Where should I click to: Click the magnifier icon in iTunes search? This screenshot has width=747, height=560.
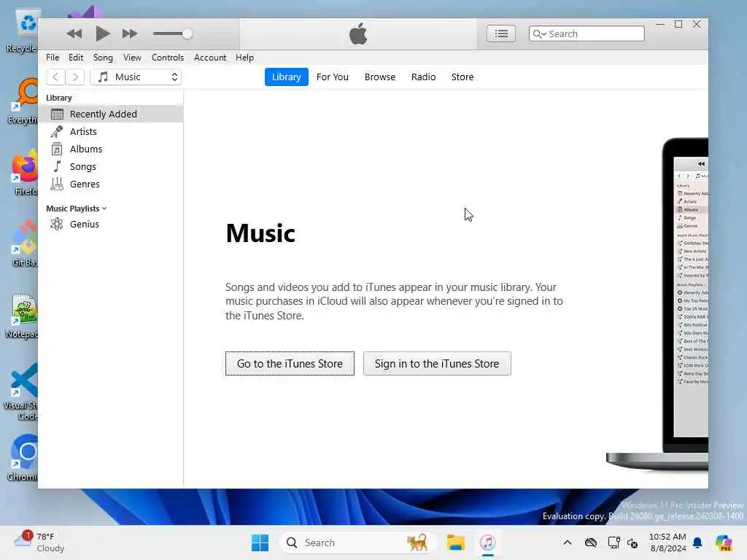(x=538, y=34)
